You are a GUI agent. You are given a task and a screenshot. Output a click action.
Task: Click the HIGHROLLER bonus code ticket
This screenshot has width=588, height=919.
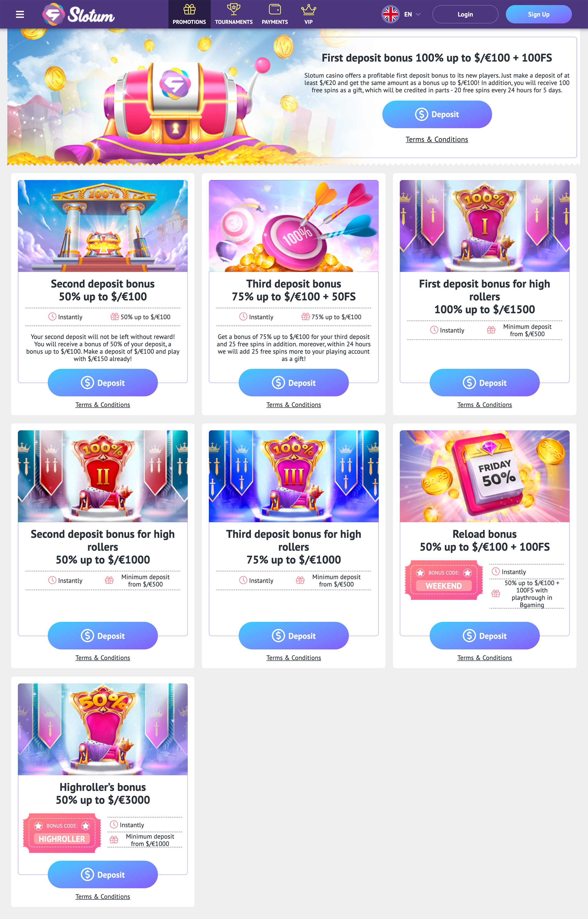(x=62, y=833)
